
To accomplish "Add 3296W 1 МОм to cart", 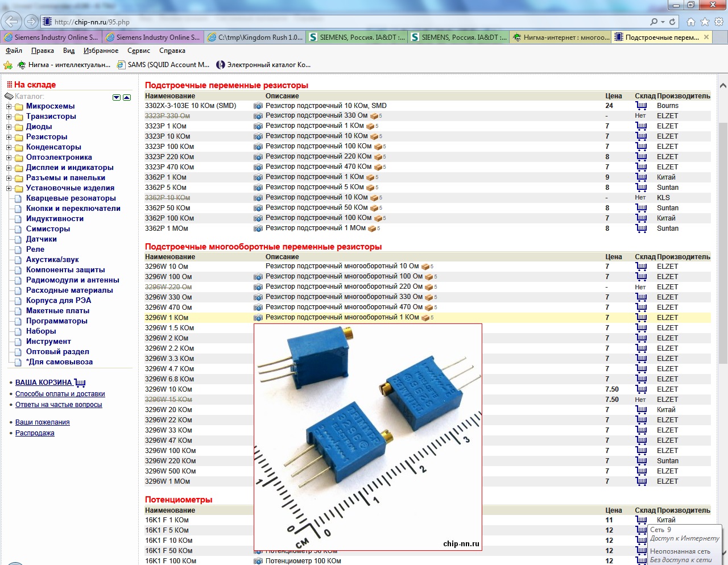I will (641, 481).
